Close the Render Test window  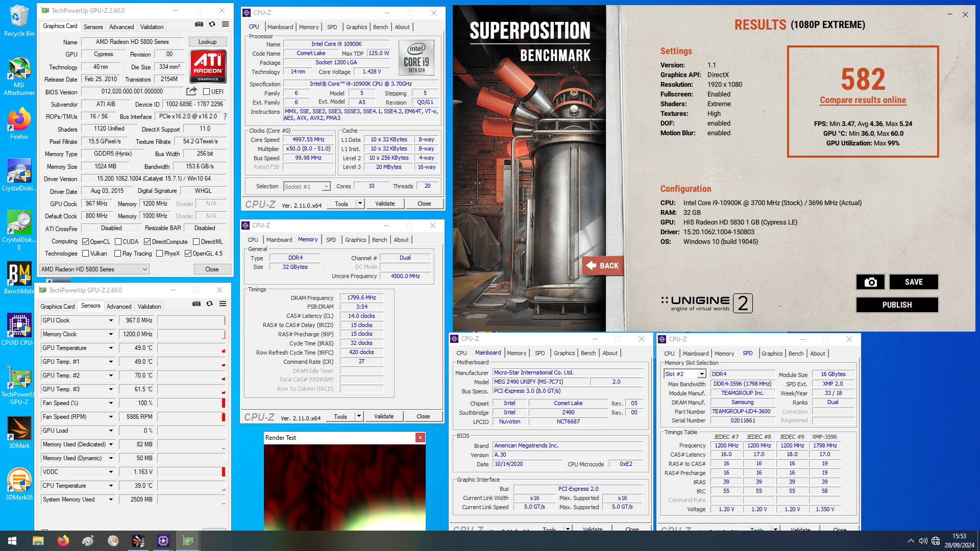[x=420, y=437]
